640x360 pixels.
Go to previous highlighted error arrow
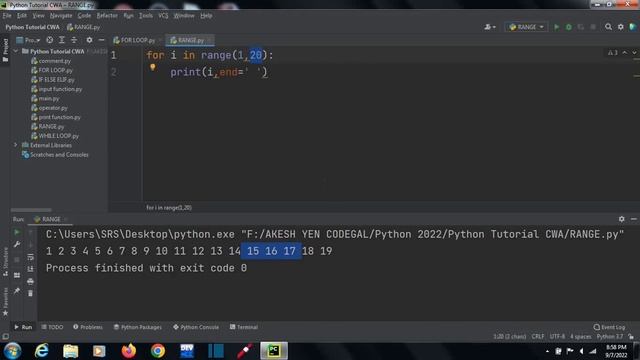625,53
